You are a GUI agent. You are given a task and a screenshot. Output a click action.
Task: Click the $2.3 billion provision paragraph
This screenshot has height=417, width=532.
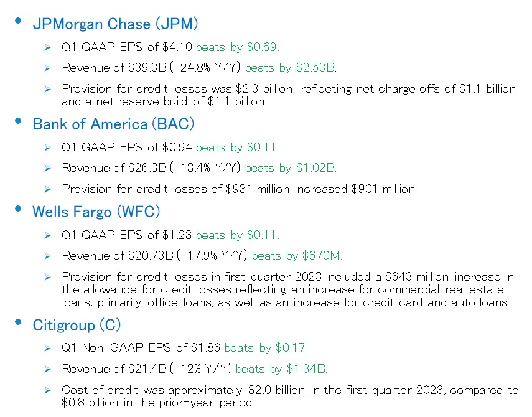tap(288, 95)
